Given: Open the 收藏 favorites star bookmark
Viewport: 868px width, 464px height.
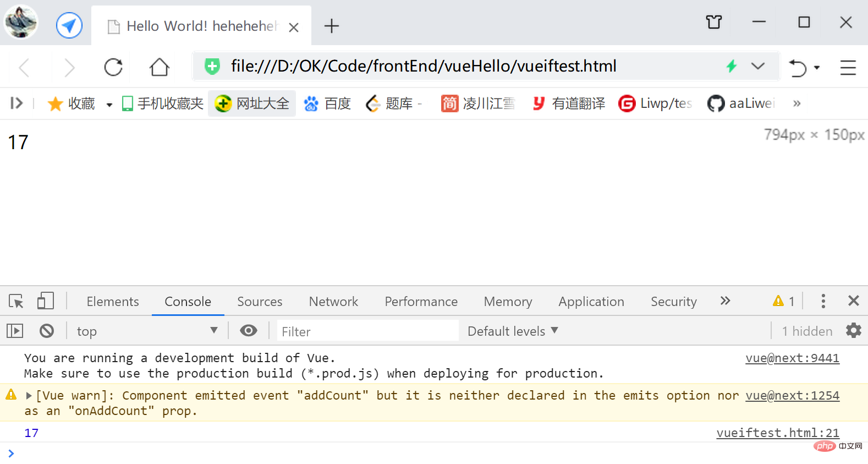Looking at the screenshot, I should (x=71, y=103).
